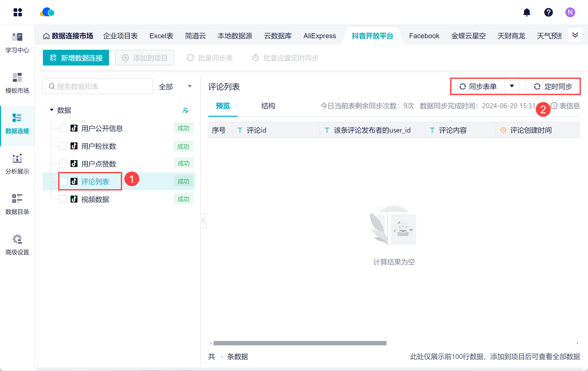Click the 新增数据连接 button
This screenshot has width=588, height=371.
click(76, 58)
